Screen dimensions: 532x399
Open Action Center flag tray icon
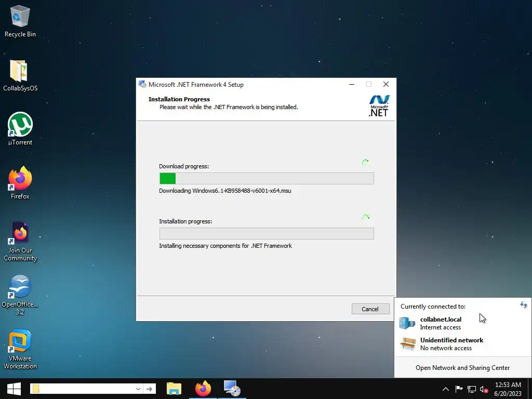pos(459,389)
